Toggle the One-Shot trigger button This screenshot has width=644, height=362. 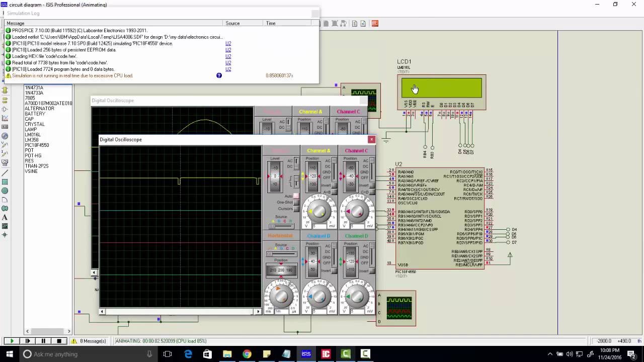pyautogui.click(x=296, y=202)
